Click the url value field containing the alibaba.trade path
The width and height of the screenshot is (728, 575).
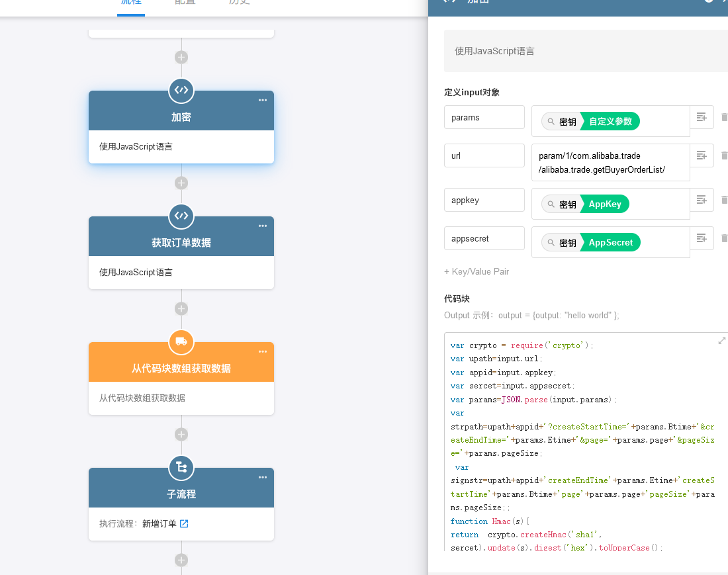coord(610,163)
